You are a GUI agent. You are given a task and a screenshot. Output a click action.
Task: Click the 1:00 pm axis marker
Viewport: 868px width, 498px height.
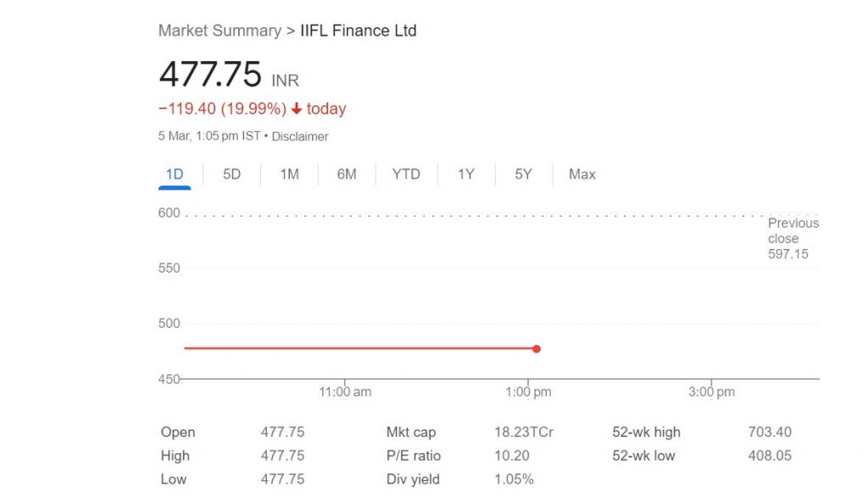528,392
